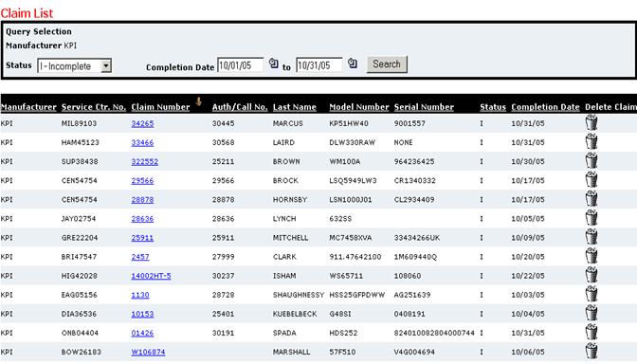Open claim link 29566
Screen dimensions: 637x364
coord(142,181)
